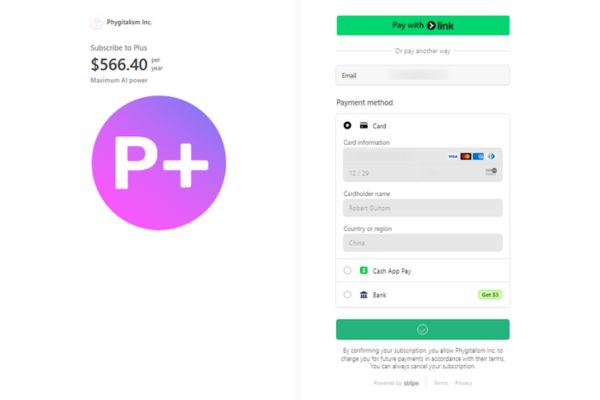Click the Visa card brand icon

click(x=453, y=157)
